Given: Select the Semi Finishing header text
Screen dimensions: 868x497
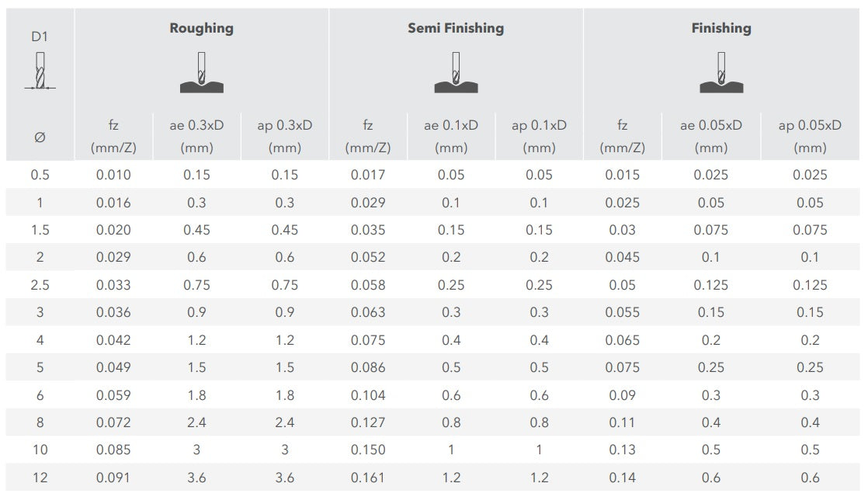Looking at the screenshot, I should (456, 28).
